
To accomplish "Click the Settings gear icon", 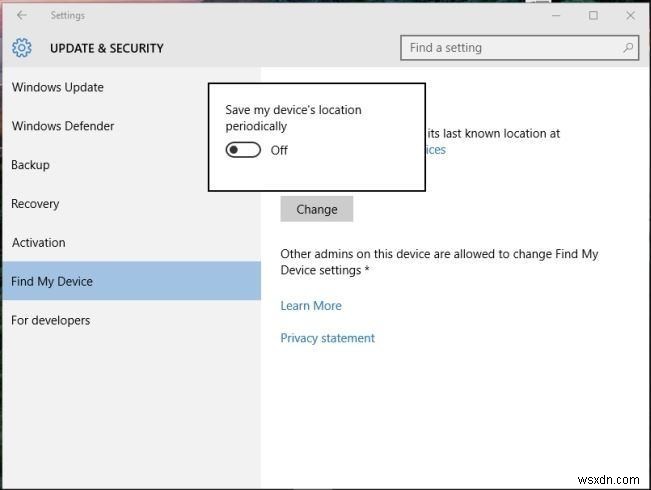I will pos(22,48).
